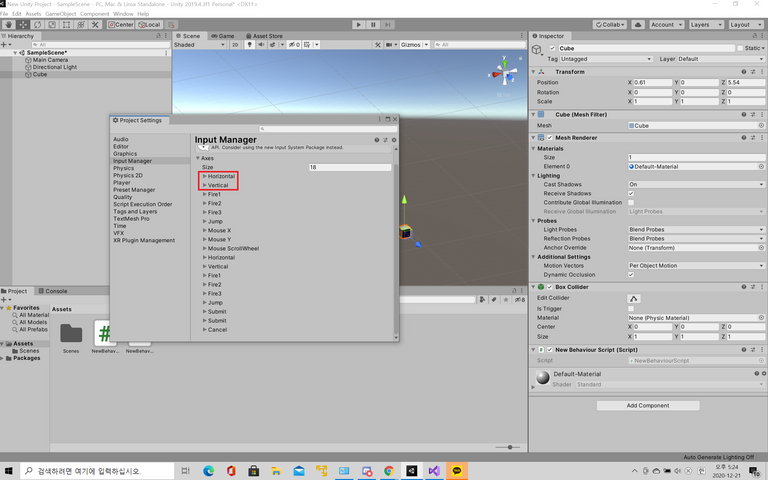
Task: Switch to the Game tab
Action: pyautogui.click(x=223, y=36)
